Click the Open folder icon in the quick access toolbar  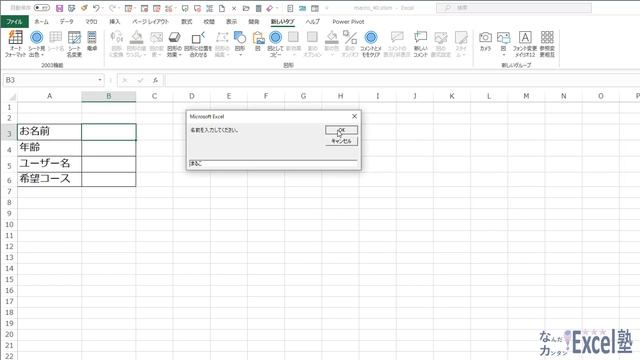click(x=246, y=8)
